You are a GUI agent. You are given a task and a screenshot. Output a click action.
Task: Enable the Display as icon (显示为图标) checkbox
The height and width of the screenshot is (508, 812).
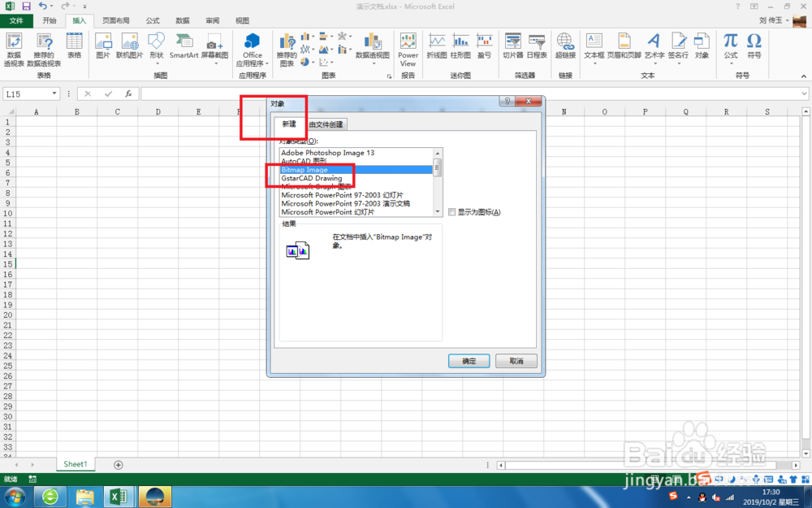pyautogui.click(x=452, y=212)
